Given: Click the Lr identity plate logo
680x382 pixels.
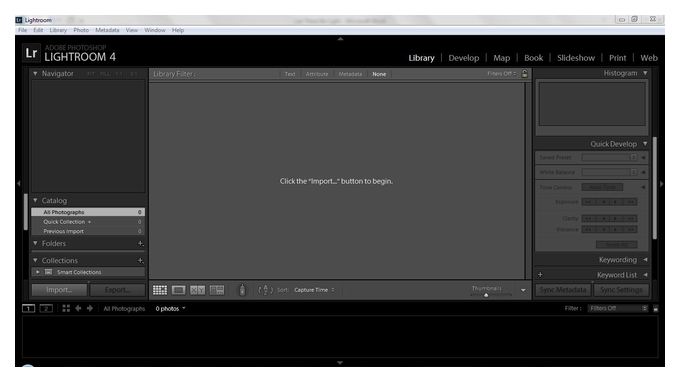Looking at the screenshot, I should (31, 53).
